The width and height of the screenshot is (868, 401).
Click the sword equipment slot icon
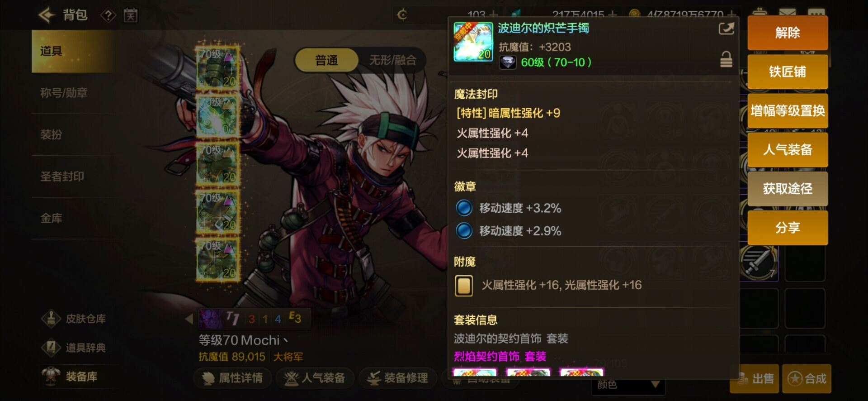[x=758, y=262]
